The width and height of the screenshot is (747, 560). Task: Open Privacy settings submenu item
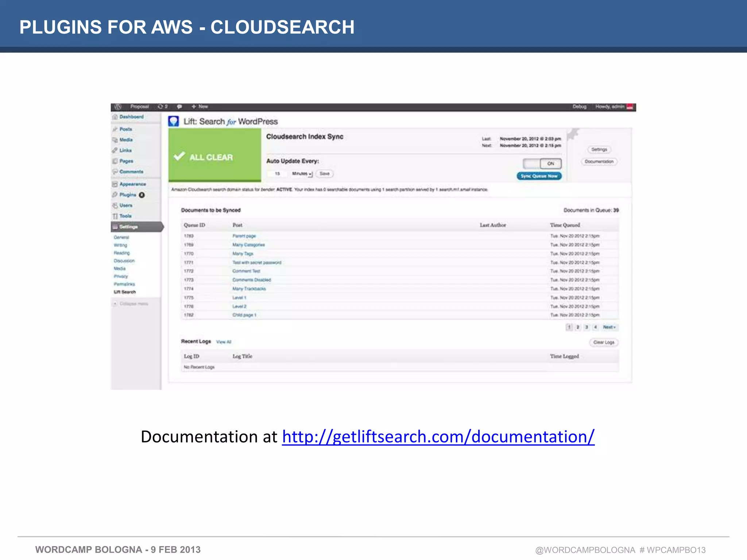coord(121,276)
